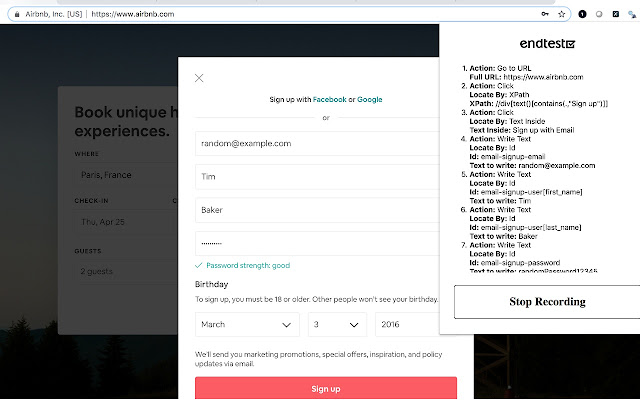Image resolution: width=640 pixels, height=400 pixels.
Task: Click the step 2 XPath value text
Action: (538, 104)
